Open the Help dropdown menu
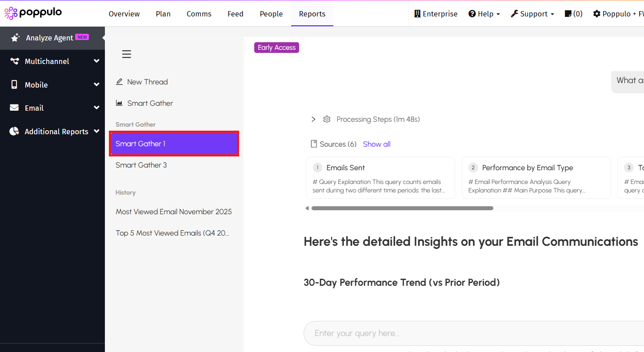This screenshot has width=644, height=352. [x=484, y=14]
